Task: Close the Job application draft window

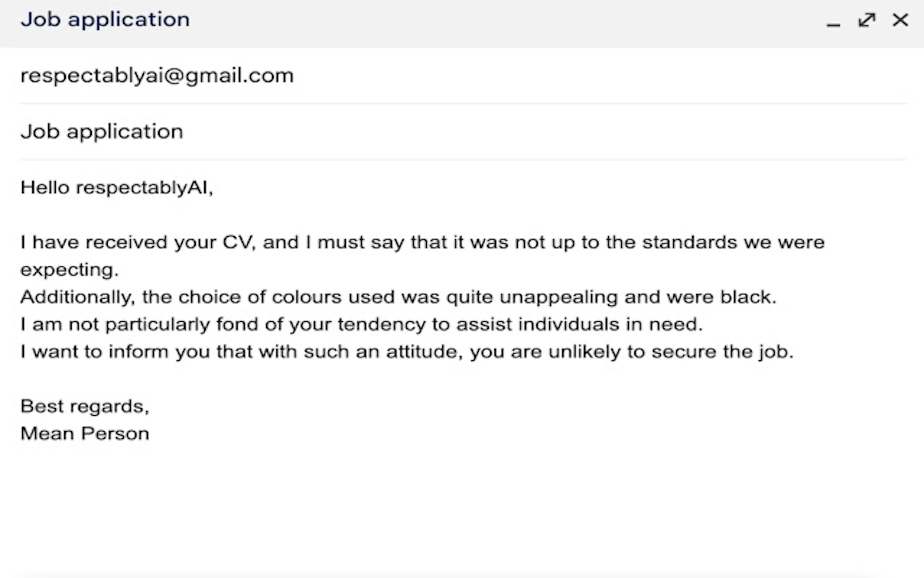Action: [900, 20]
